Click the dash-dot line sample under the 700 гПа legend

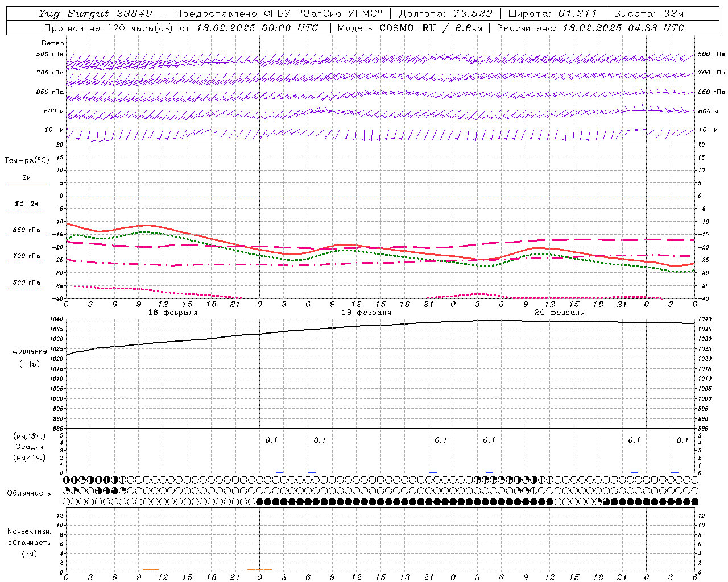click(x=25, y=263)
